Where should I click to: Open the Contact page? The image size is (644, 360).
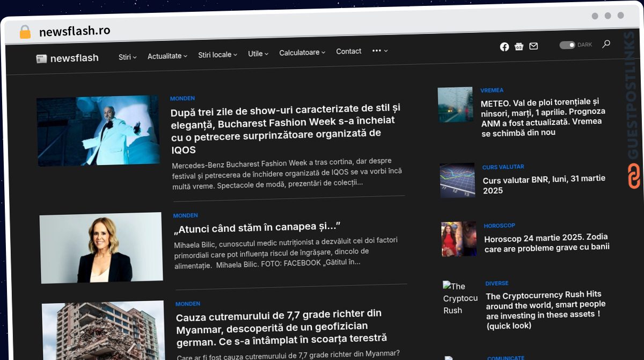point(349,52)
